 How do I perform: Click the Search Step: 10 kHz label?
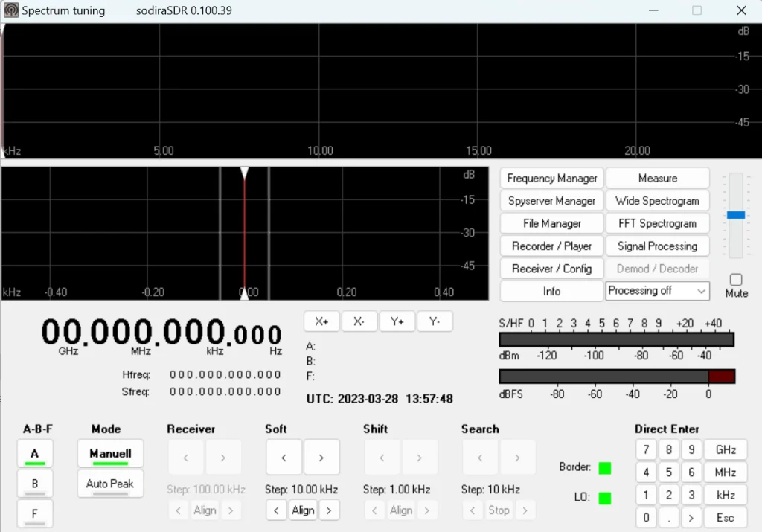point(490,490)
